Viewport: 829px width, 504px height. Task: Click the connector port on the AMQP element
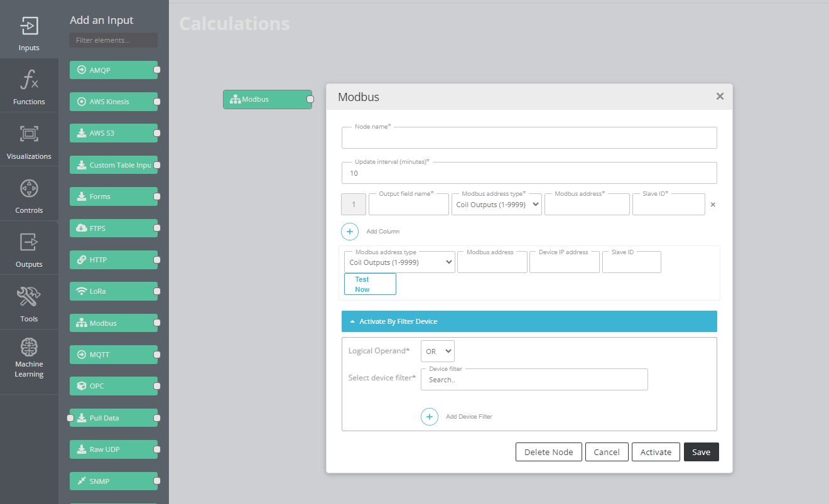coord(157,70)
